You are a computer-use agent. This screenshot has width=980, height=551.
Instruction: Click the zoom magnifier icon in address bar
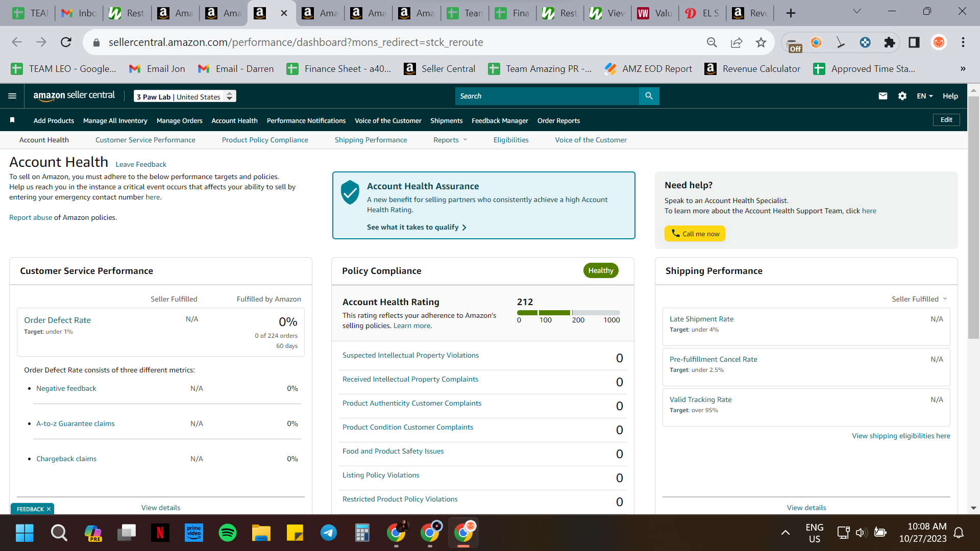[712, 42]
